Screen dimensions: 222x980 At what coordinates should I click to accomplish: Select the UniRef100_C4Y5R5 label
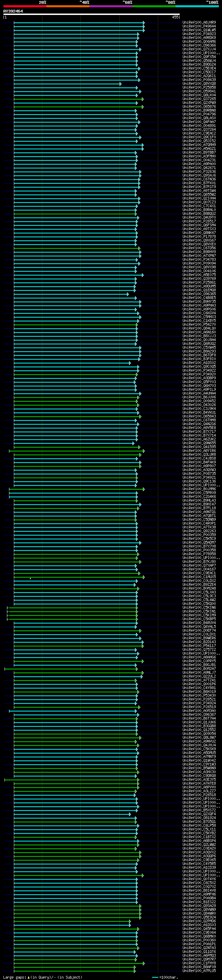click(x=199, y=864)
